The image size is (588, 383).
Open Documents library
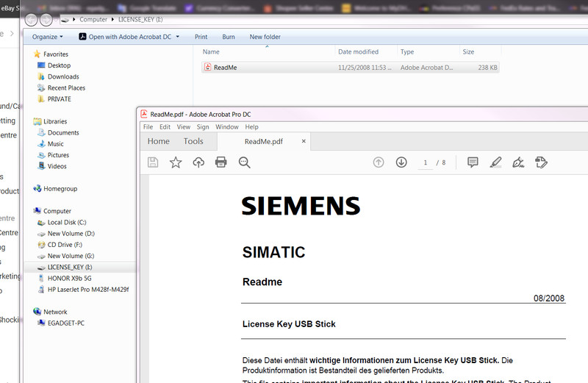click(63, 133)
